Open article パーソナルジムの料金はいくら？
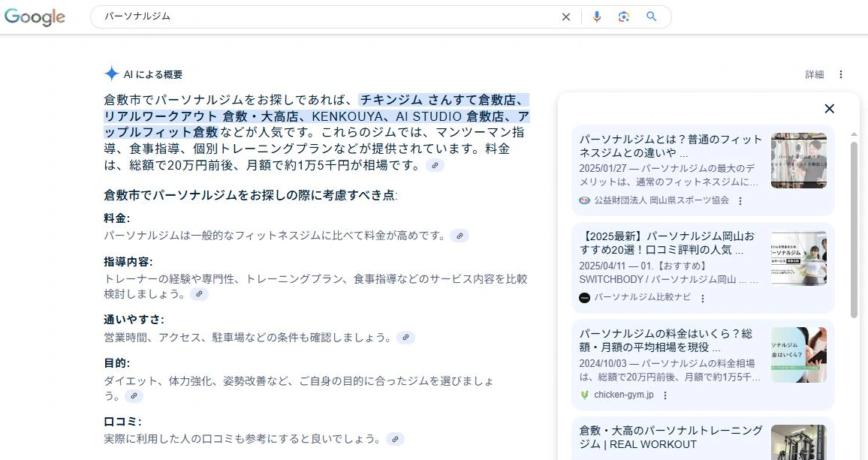This screenshot has height=460, width=868. [x=665, y=340]
